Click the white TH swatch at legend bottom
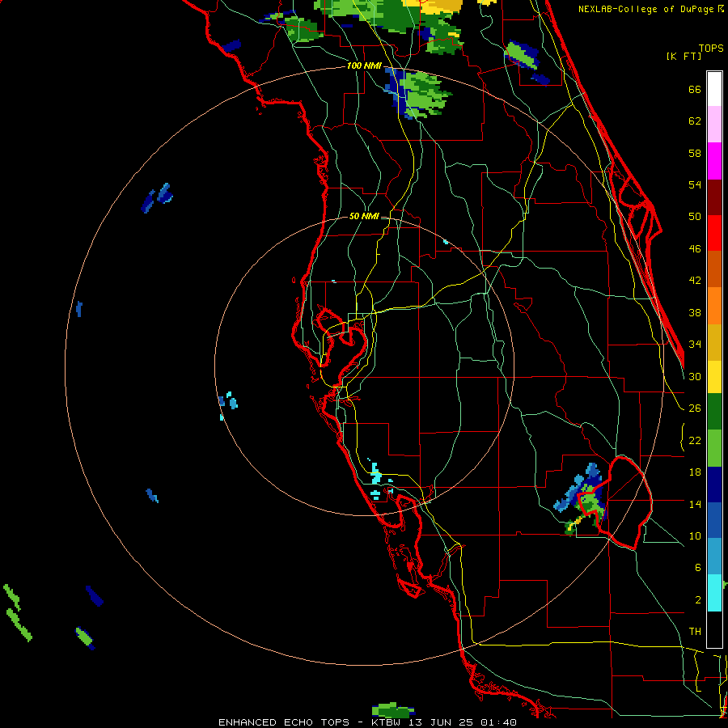 [714, 629]
